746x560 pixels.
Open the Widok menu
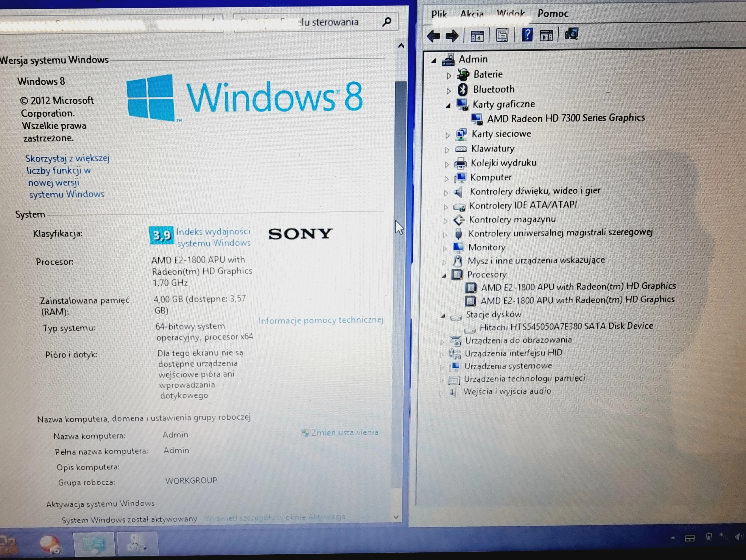coord(511,13)
